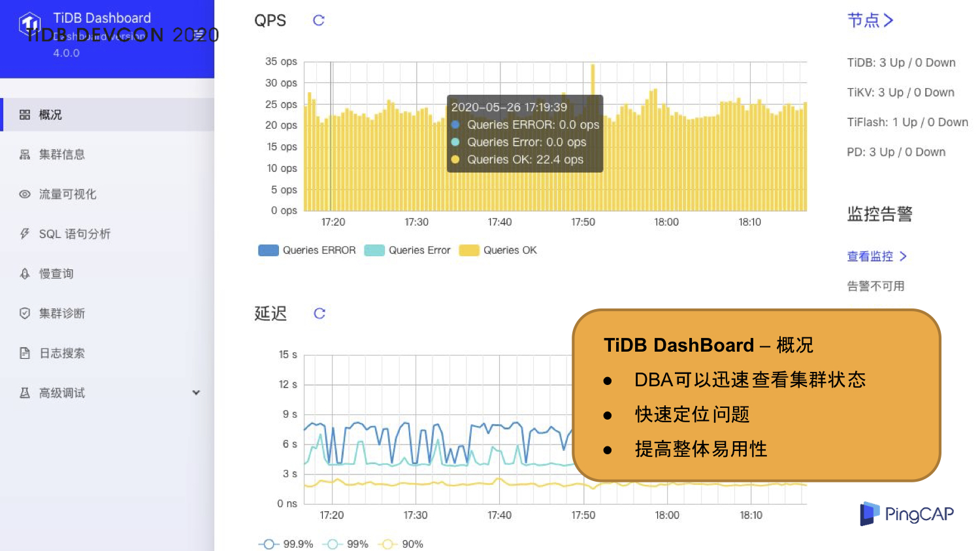Screen dimensions: 980x551
Task: Open 集群诊断 from the sidebar
Action: [107, 314]
